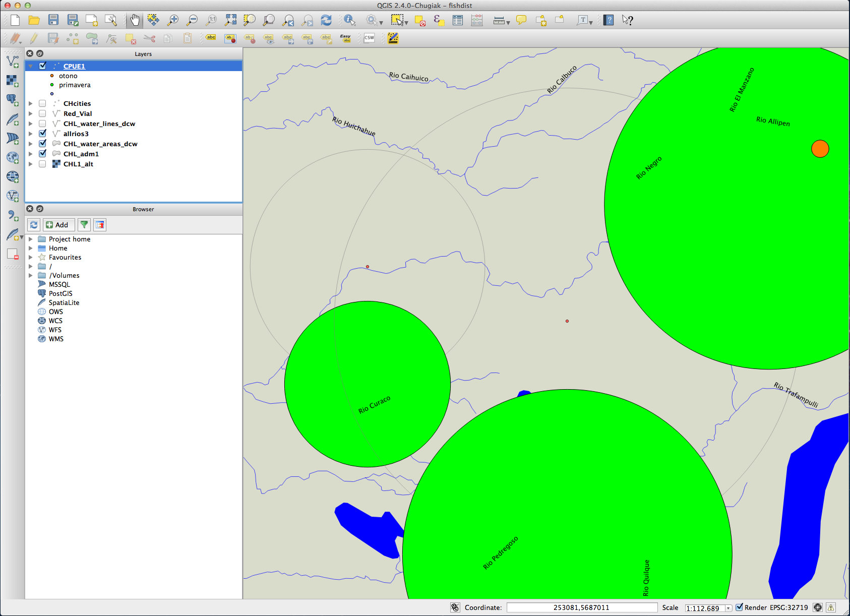The height and width of the screenshot is (616, 850).
Task: Open the New Print Composer tool
Action: 92,20
